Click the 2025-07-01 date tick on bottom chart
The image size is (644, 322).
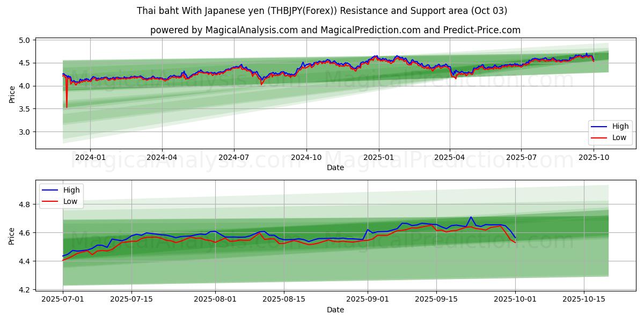click(63, 299)
